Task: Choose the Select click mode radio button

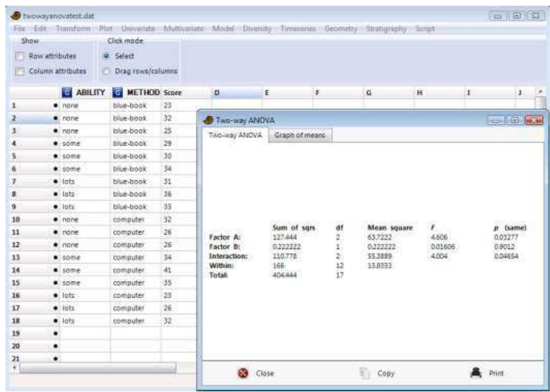Action: pyautogui.click(x=106, y=56)
